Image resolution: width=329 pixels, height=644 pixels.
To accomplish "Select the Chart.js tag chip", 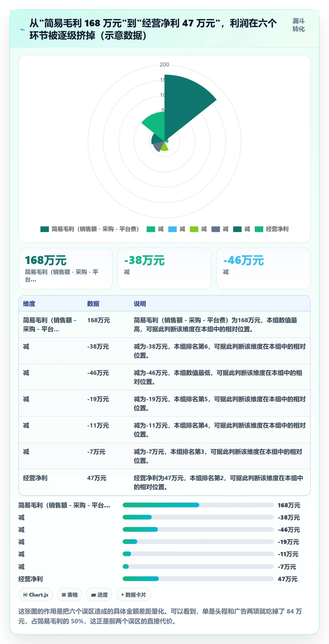I will point(35,595).
